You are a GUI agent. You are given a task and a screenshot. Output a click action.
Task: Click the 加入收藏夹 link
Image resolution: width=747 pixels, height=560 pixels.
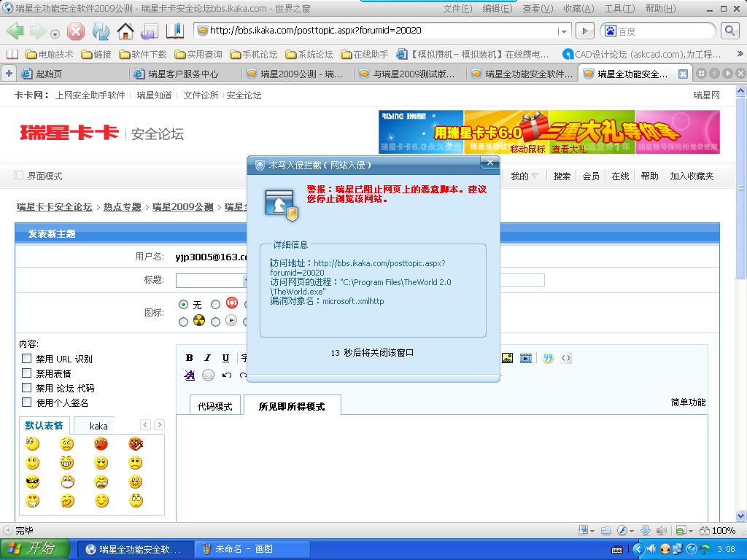692,176
